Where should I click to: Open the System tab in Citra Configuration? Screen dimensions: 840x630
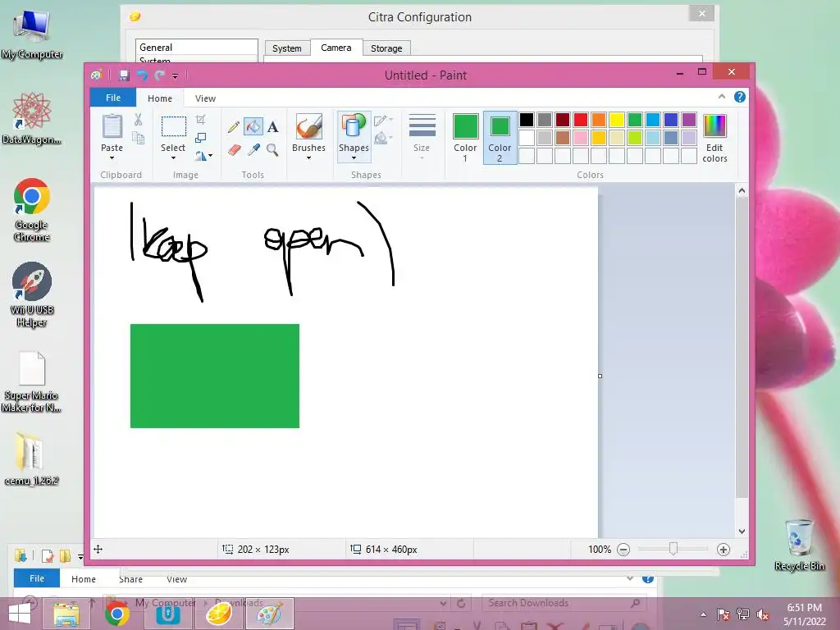click(x=286, y=48)
